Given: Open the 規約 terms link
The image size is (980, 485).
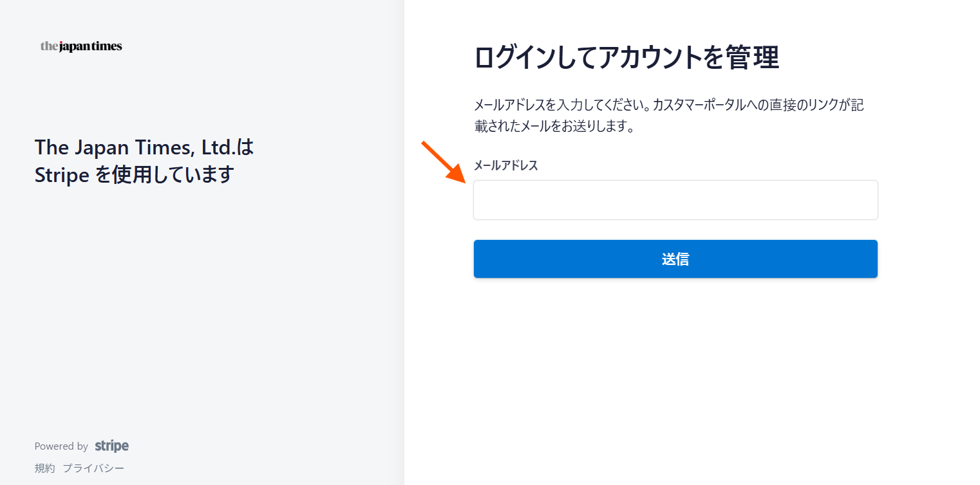Looking at the screenshot, I should coord(45,468).
